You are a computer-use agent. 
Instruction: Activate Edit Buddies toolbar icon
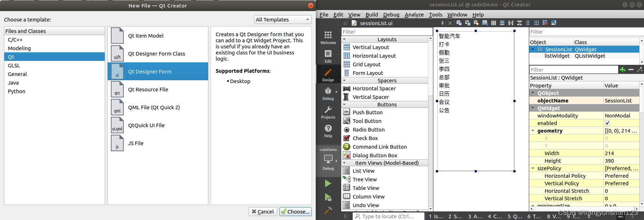pos(476,23)
